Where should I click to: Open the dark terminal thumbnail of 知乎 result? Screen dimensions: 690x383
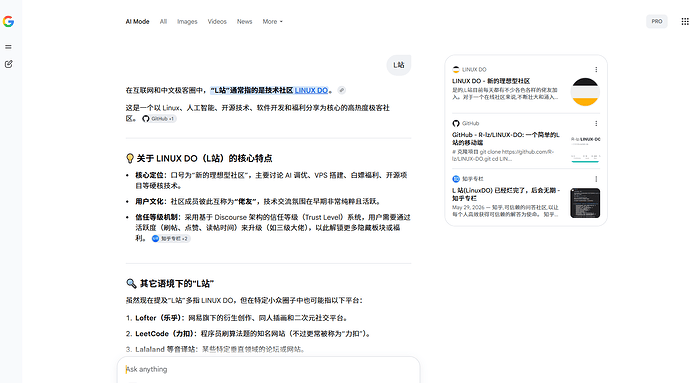[585, 203]
